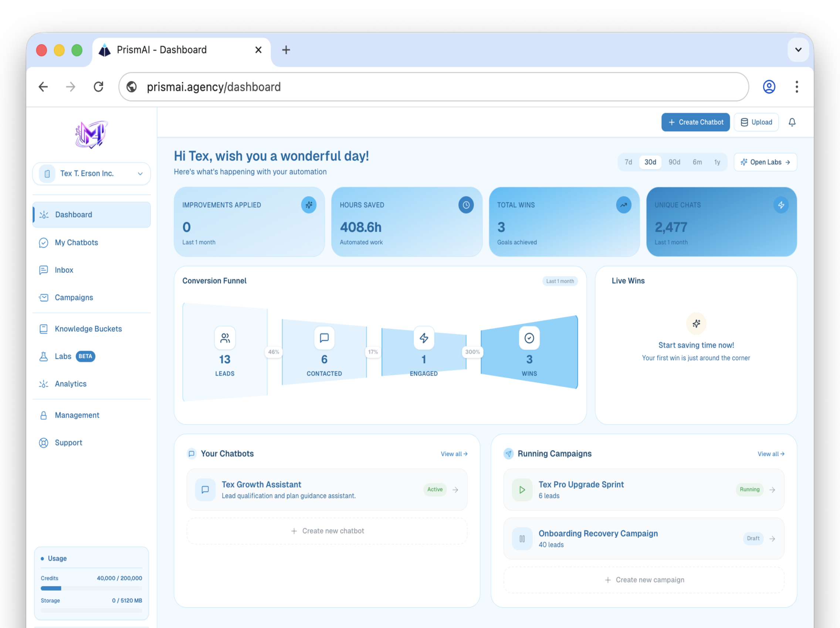Click the browser profile account icon
Viewport: 840px width, 628px height.
tap(769, 87)
